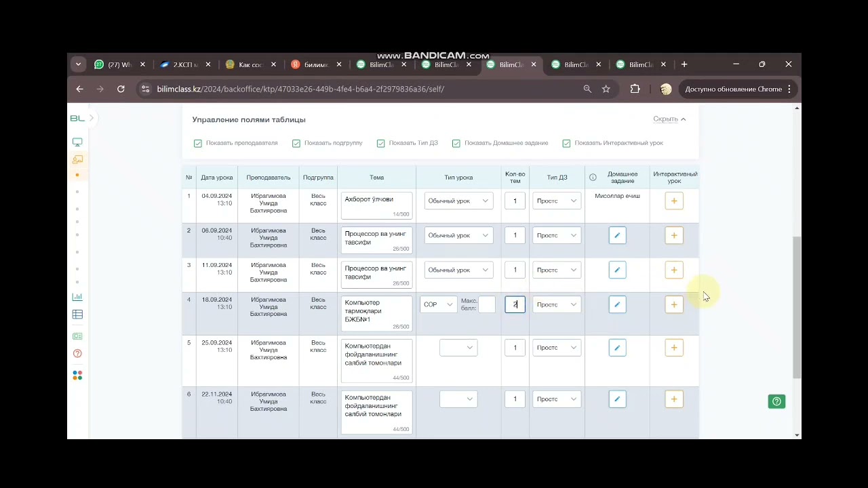Open homework type dropdown for row 04.09.2024
868x488 pixels.
click(557, 201)
